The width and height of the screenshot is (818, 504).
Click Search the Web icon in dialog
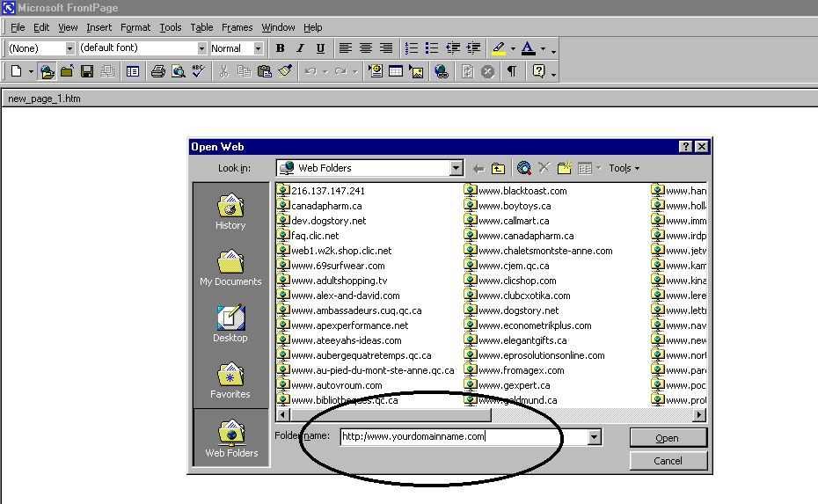523,168
